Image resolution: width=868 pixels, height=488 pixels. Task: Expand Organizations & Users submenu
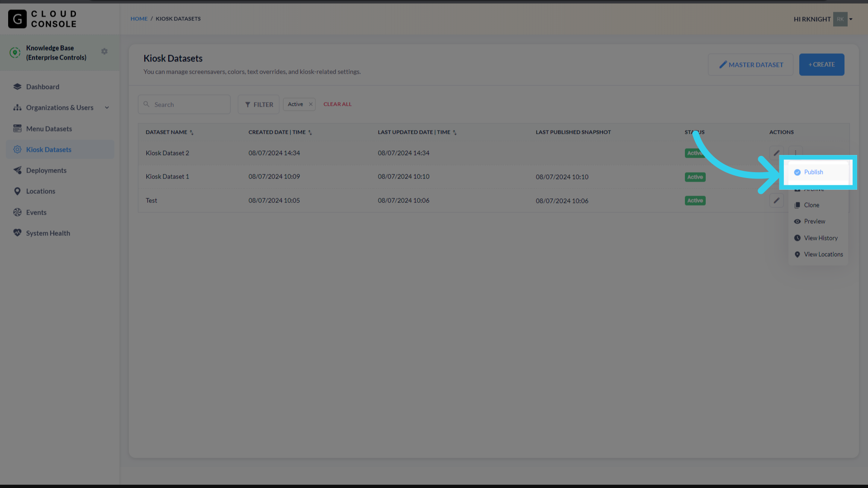[x=107, y=108]
